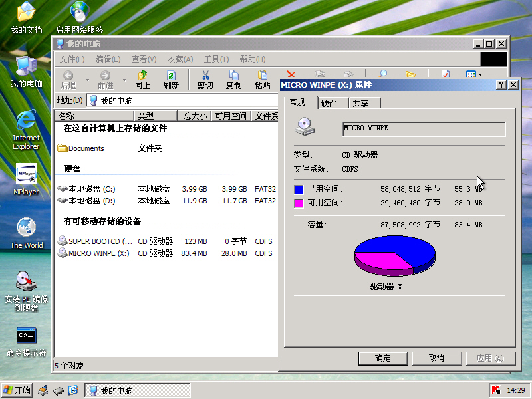532x399 pixels.
Task: Open Back button history dropdown arrow
Action: click(87, 80)
